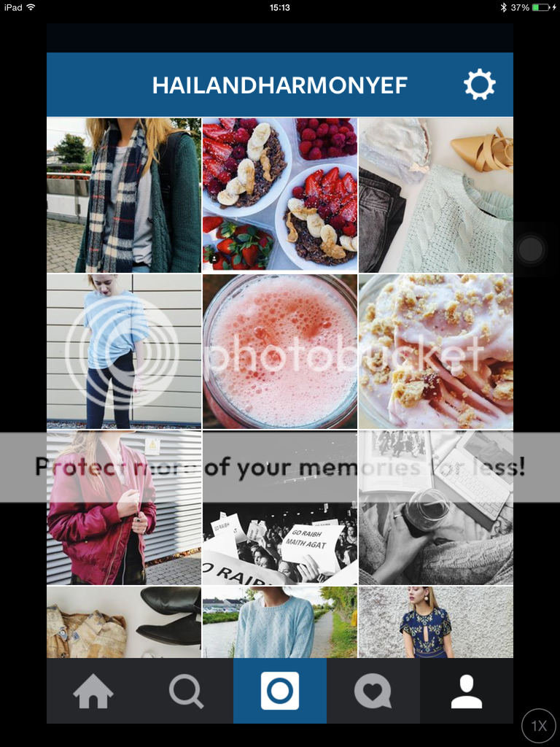This screenshot has width=560, height=747.
Task: Open the black-and-white laptop and drink photo
Action: 436,508
